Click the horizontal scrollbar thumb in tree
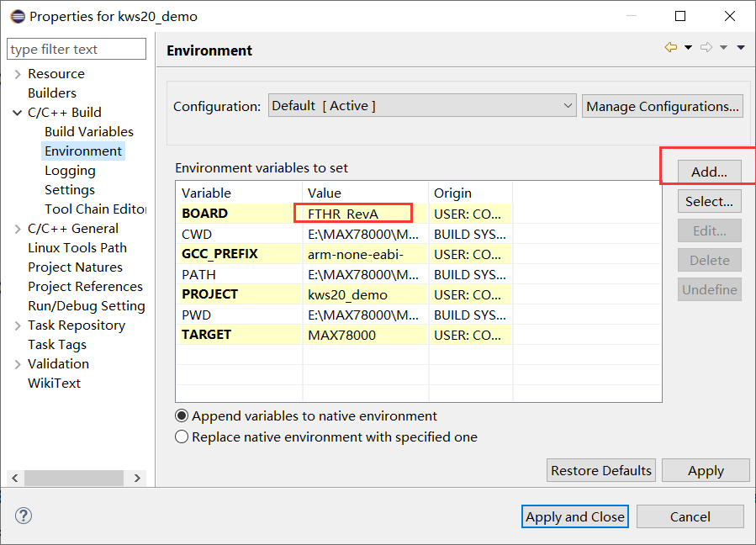756x545 pixels. [x=74, y=478]
